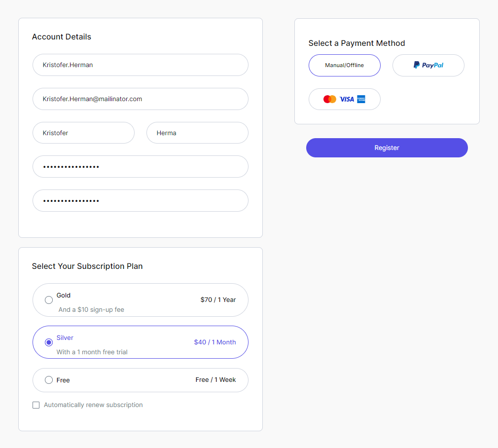498x448 pixels.
Task: Choose Manual/Offline payment method
Action: 344,65
